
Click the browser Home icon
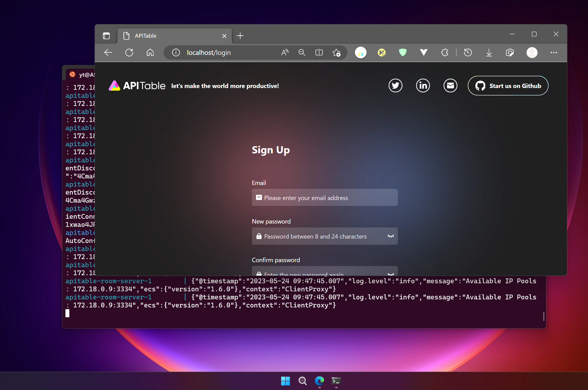(150, 53)
